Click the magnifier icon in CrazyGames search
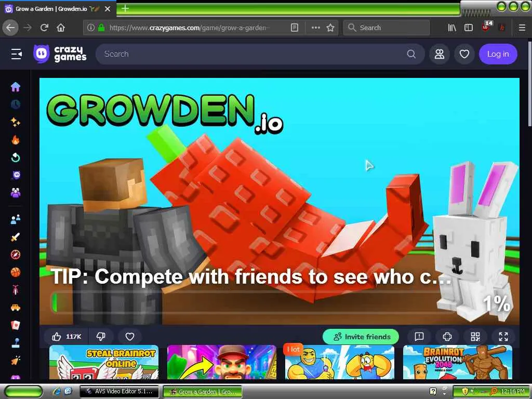The image size is (532, 399). coord(411,54)
